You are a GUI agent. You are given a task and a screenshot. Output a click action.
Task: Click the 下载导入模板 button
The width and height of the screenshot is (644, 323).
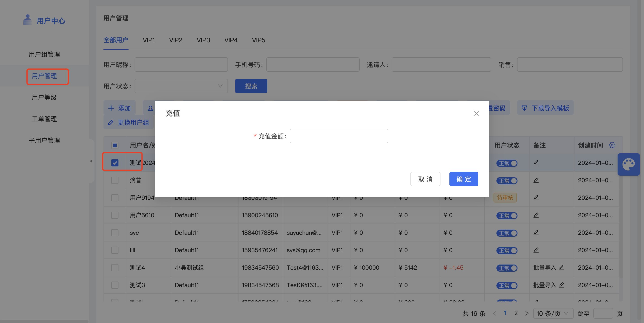click(545, 108)
